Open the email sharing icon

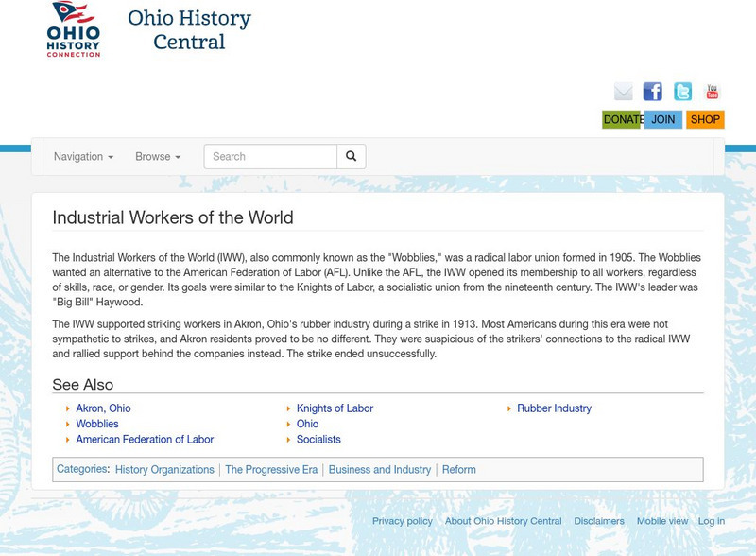pyautogui.click(x=624, y=92)
